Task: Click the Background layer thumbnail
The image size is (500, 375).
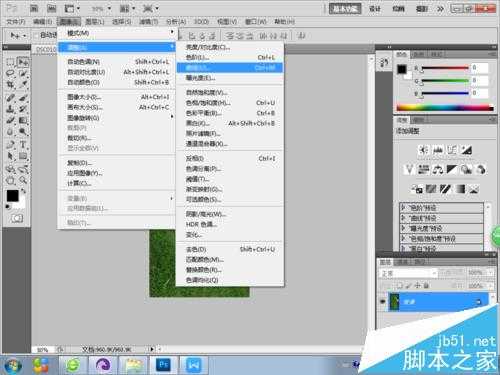Action: click(x=395, y=302)
